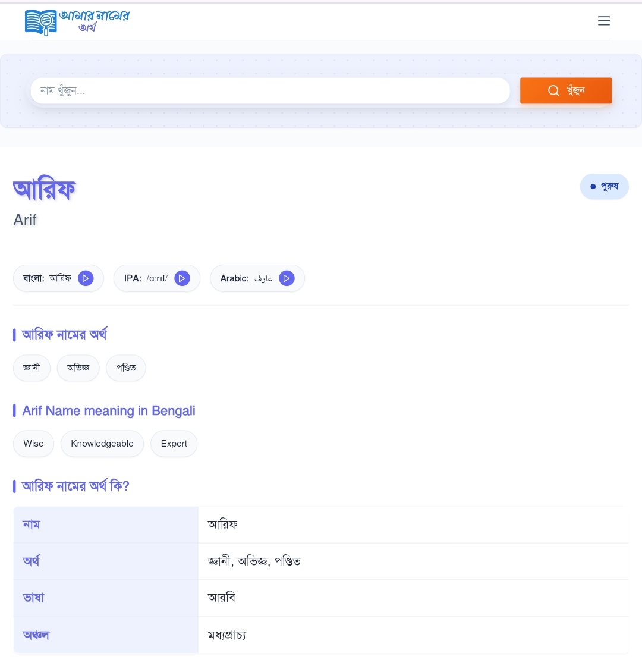Click the আরিফ নামের অর্থ heading
Viewport: 642px width, 672px height.
click(64, 335)
